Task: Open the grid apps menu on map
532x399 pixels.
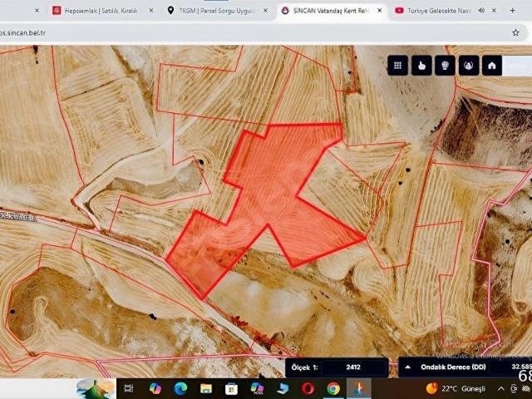Action: coord(397,66)
